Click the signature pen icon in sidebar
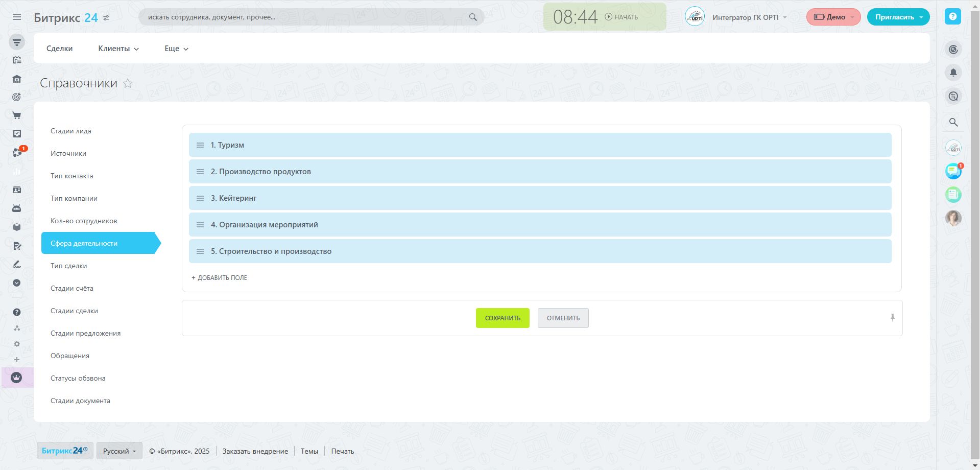This screenshot has width=980, height=470. point(17,264)
